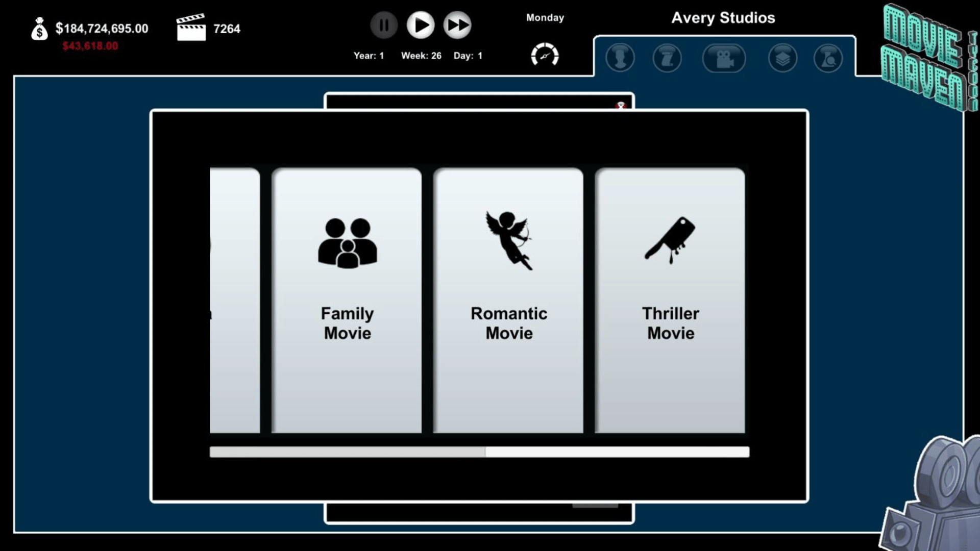
Task: Click the money bag icon
Action: click(39, 29)
